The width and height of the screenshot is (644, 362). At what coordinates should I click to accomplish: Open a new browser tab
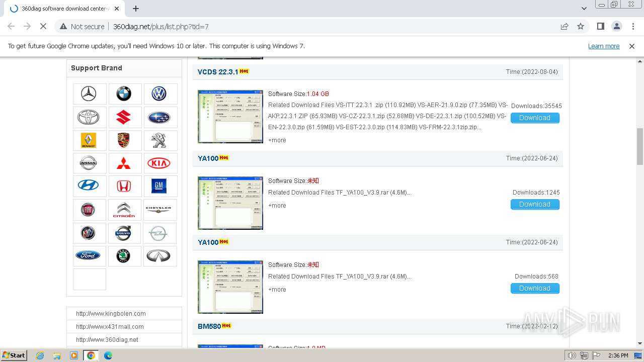136,9
